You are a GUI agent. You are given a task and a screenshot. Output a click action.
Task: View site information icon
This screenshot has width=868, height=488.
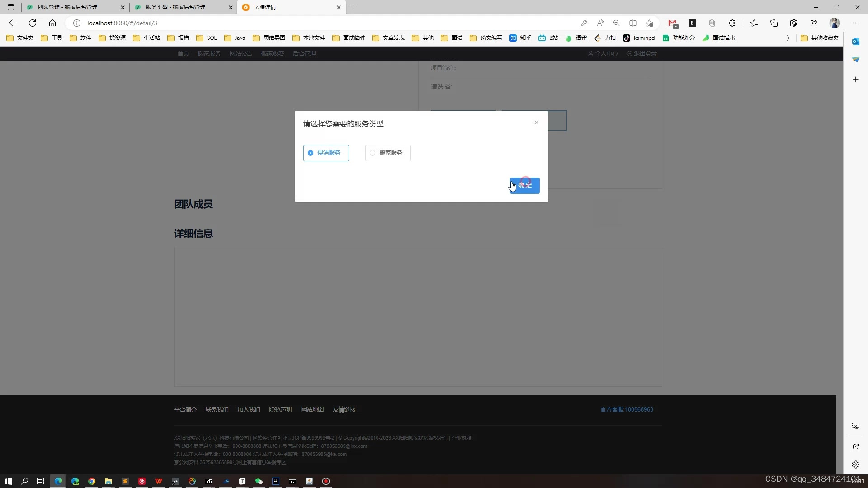click(x=77, y=23)
